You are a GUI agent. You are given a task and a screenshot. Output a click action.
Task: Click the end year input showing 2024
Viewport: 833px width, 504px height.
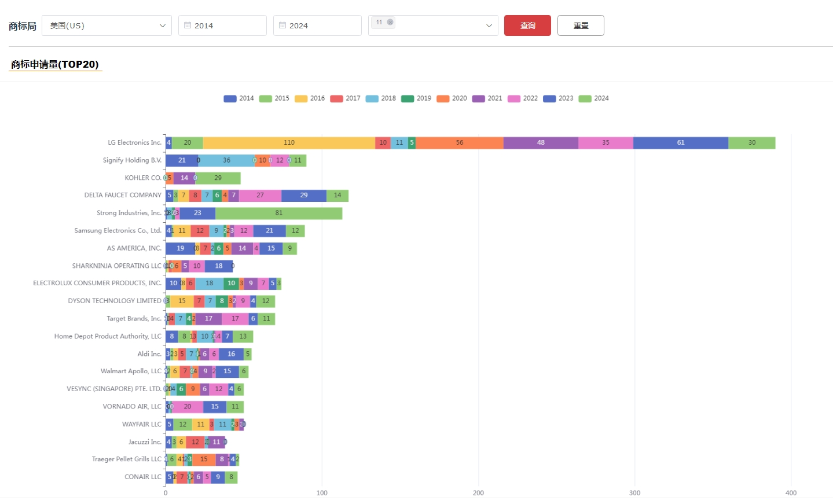[x=321, y=25]
